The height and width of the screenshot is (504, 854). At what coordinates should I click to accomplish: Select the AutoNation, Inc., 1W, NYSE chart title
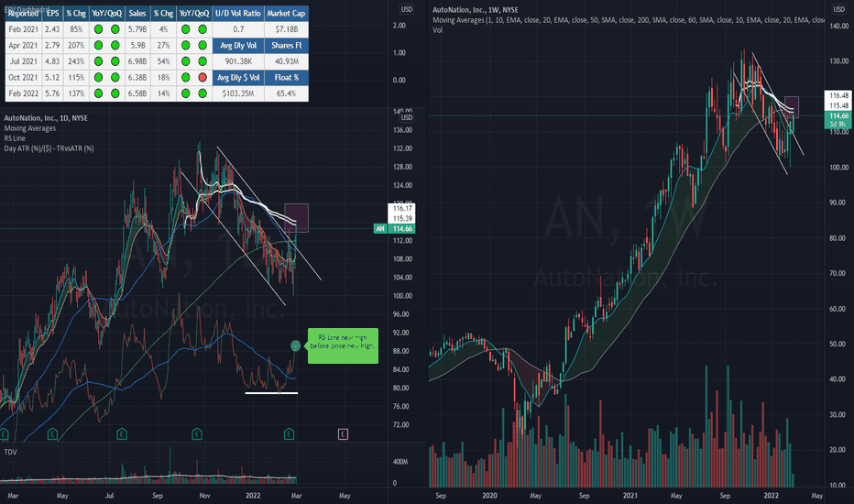pos(476,10)
